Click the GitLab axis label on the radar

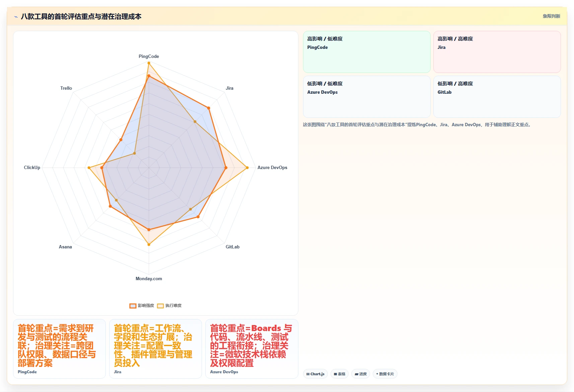232,247
